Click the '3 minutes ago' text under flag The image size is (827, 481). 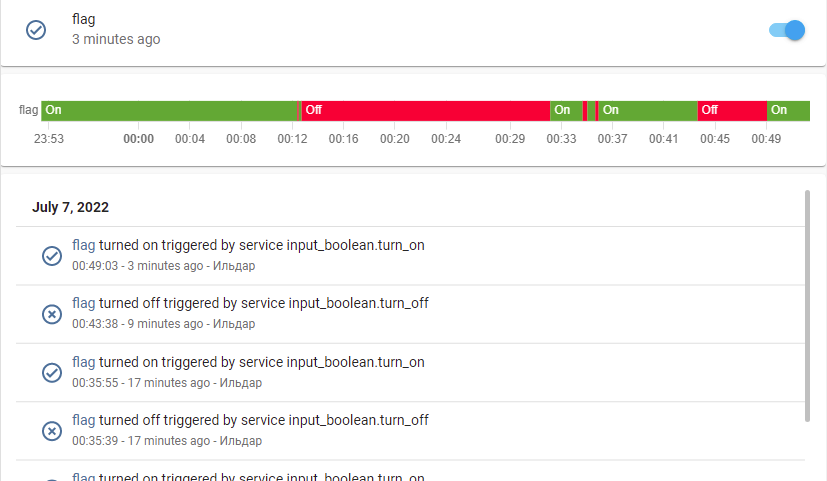pyautogui.click(x=116, y=40)
